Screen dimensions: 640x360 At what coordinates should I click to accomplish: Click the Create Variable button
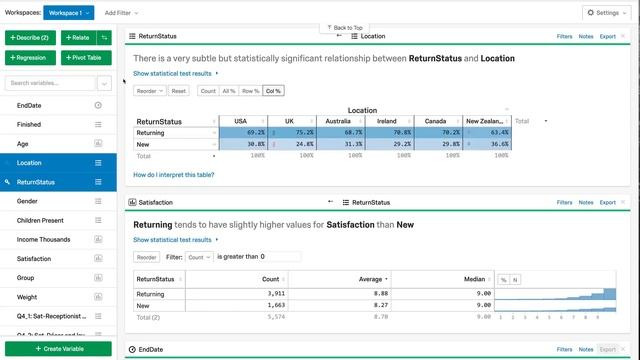(58, 349)
